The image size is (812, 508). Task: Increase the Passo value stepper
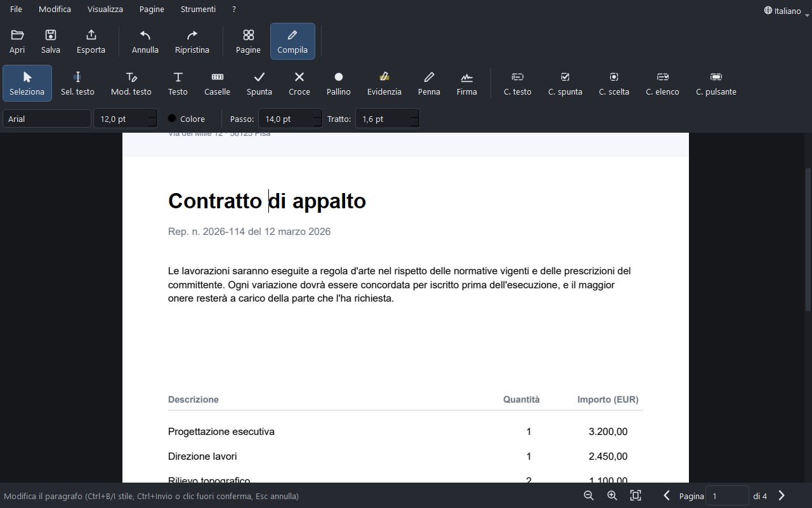pos(318,114)
